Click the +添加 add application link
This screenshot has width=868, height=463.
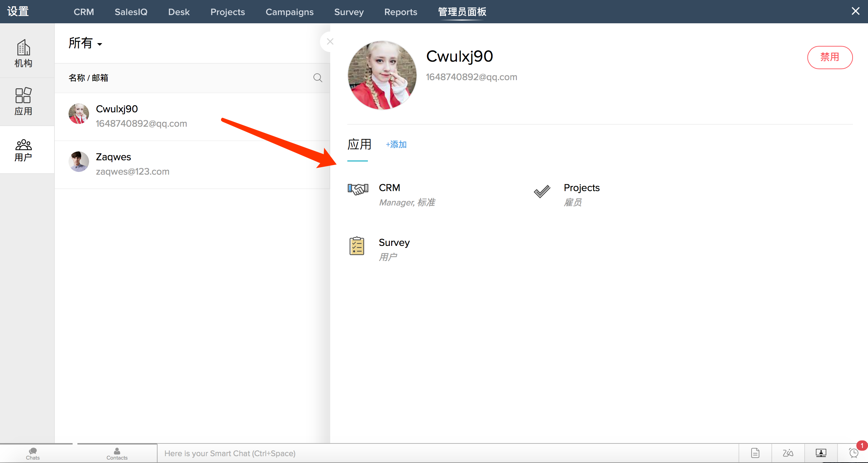point(396,145)
